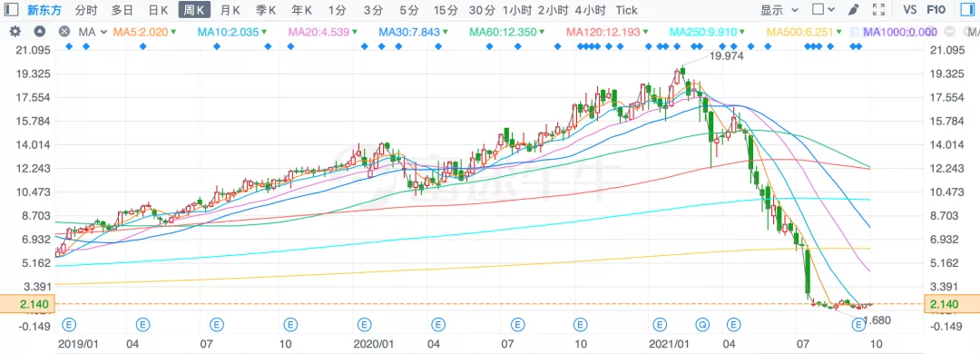980x354 pixels.
Task: Click the earnings E marker near 2021 04
Action: click(733, 325)
